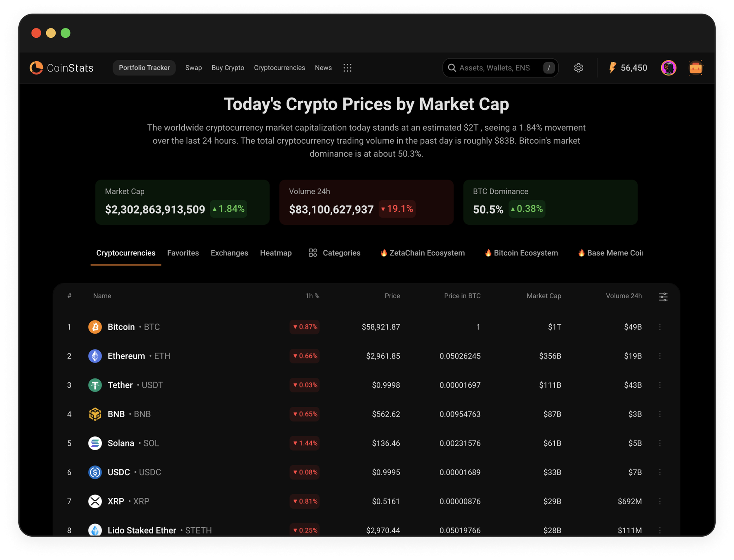734x560 pixels.
Task: Open the apps grid menu icon
Action: click(x=347, y=68)
